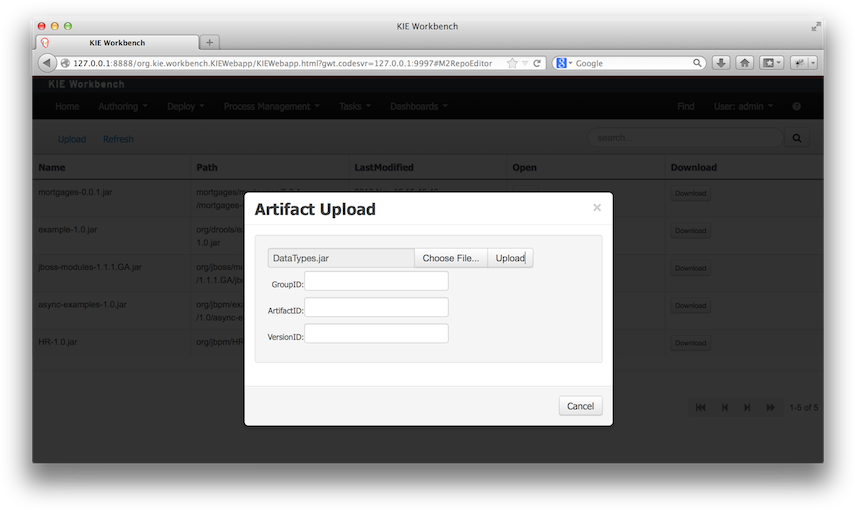This screenshot has width=855, height=510.
Task: Focus the GroupID input field
Action: pos(376,281)
